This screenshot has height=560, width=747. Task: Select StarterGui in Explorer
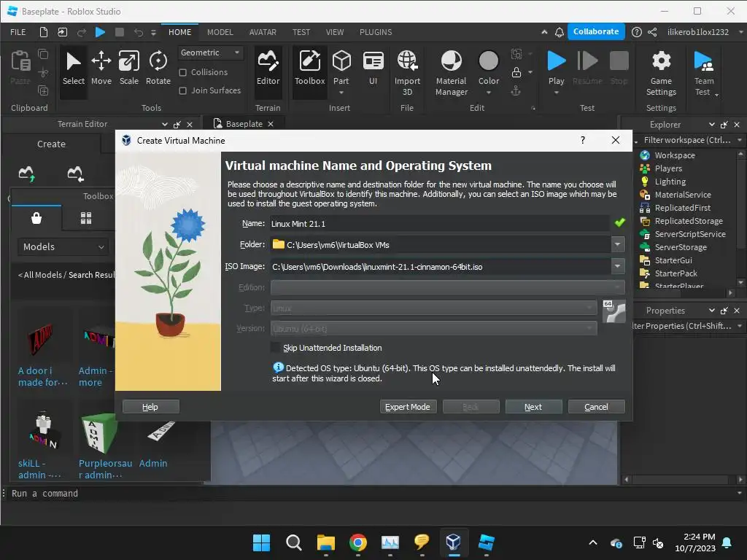tap(673, 260)
